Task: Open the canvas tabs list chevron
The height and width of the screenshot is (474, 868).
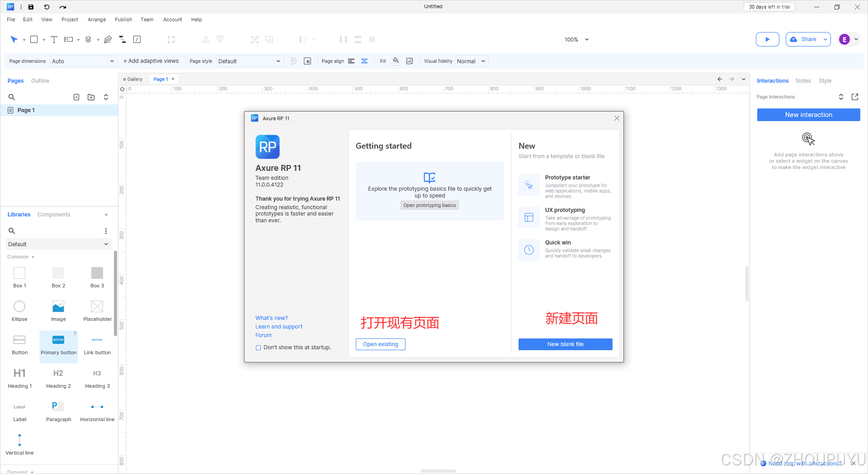Action: (744, 79)
